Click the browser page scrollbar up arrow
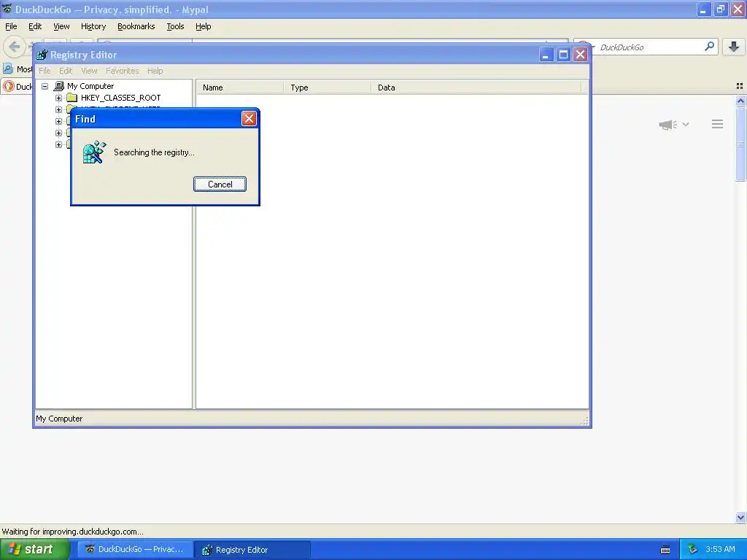Screen dimensions: 747x560 click(740, 101)
